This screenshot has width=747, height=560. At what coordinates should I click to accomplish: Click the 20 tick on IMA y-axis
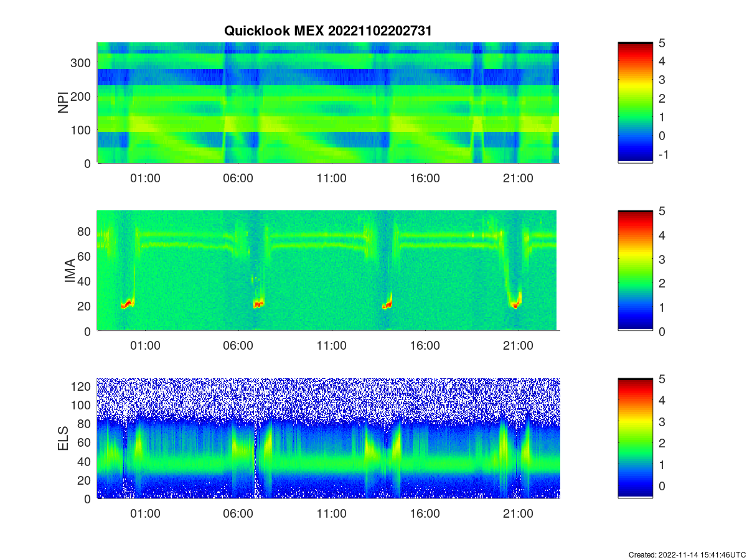pyautogui.click(x=85, y=306)
